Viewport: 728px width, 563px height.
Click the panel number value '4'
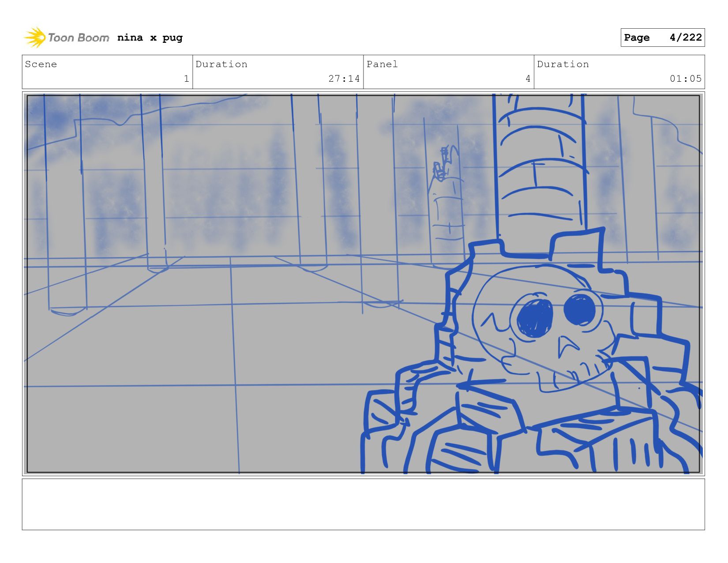[x=528, y=79]
